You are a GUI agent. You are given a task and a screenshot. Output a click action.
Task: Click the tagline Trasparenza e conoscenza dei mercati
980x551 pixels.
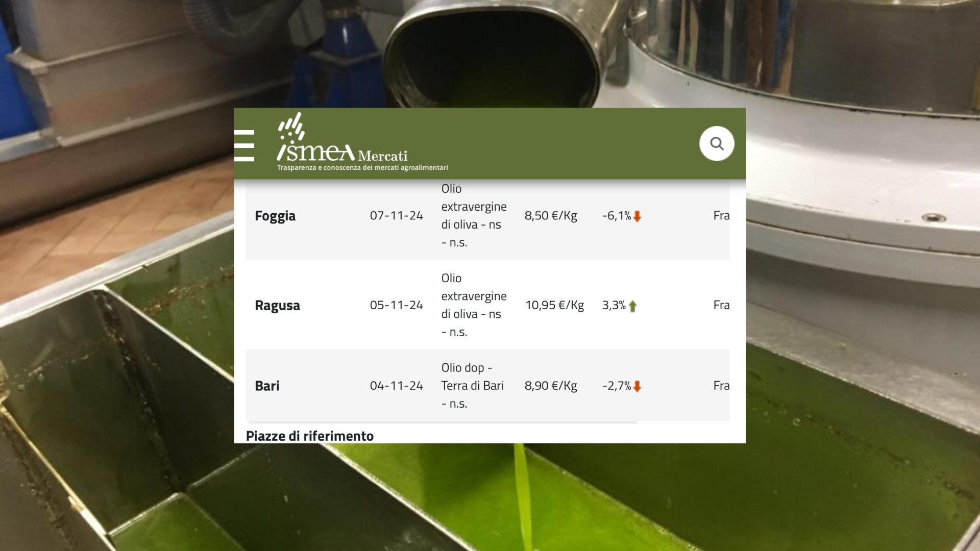(x=362, y=167)
